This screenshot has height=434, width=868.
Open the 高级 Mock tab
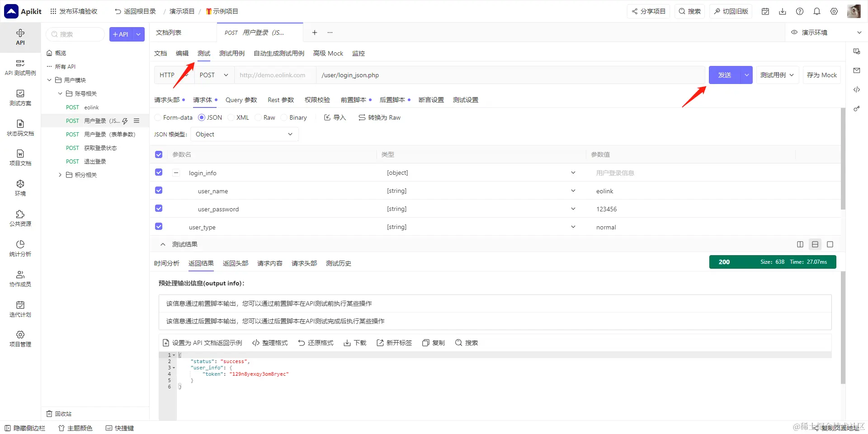[x=328, y=53]
